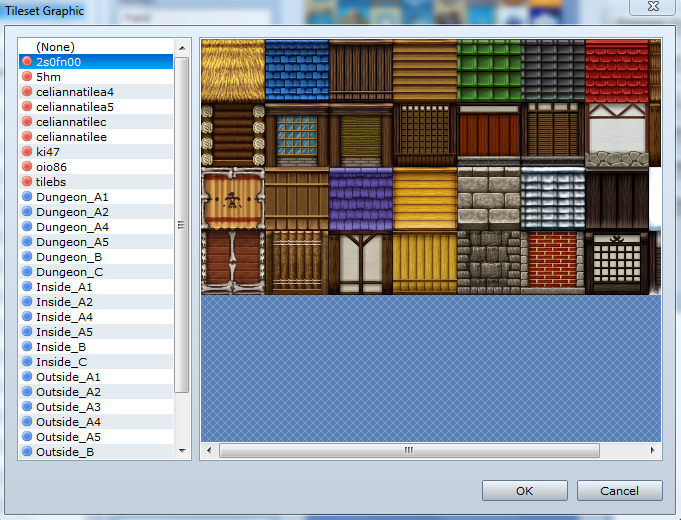This screenshot has width=681, height=520.
Task: Pick Inside_A5 from the list
Action: pyautogui.click(x=96, y=331)
